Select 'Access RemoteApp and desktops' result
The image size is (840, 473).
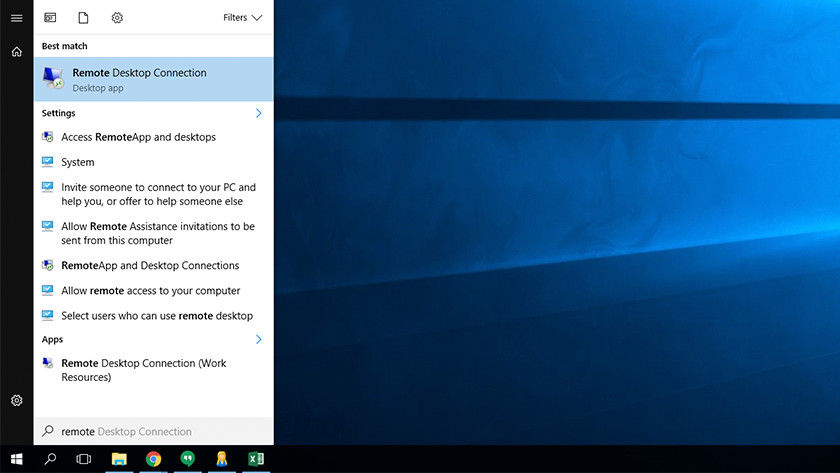138,137
